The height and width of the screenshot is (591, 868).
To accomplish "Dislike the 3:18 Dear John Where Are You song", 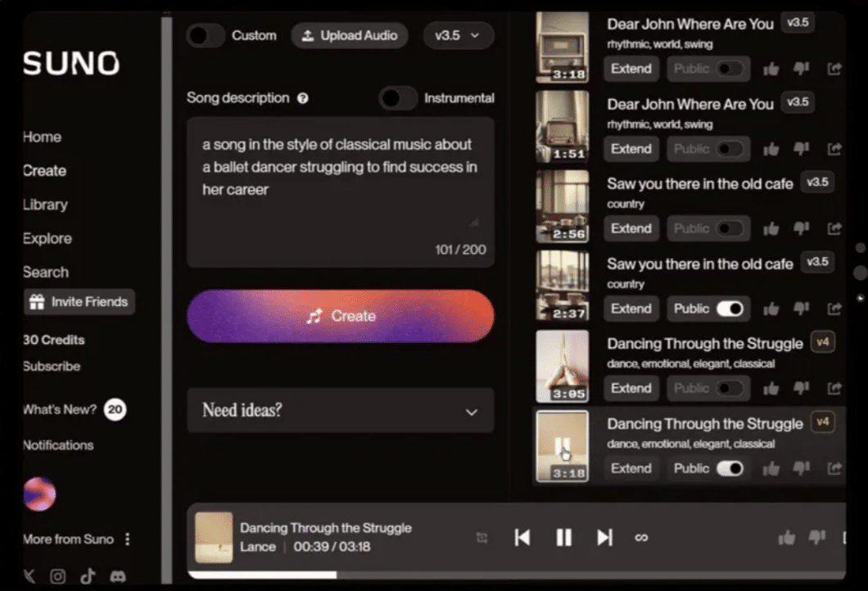I will click(801, 69).
